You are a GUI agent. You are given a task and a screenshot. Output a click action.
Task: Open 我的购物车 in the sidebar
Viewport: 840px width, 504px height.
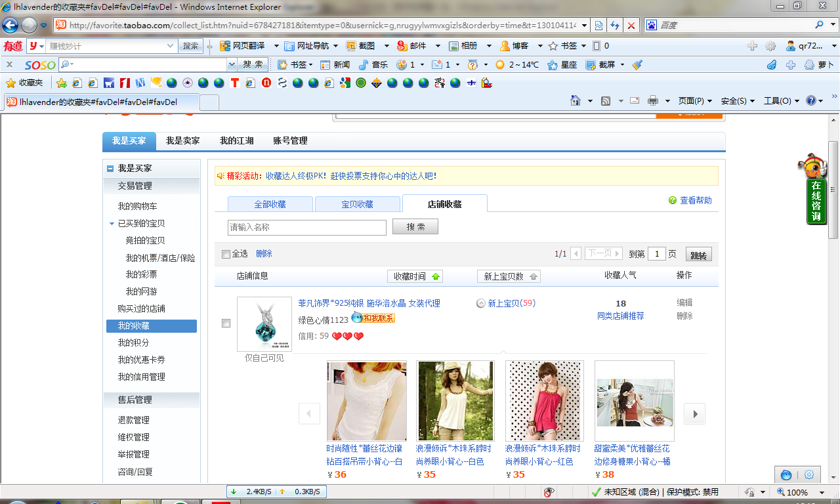tap(138, 206)
